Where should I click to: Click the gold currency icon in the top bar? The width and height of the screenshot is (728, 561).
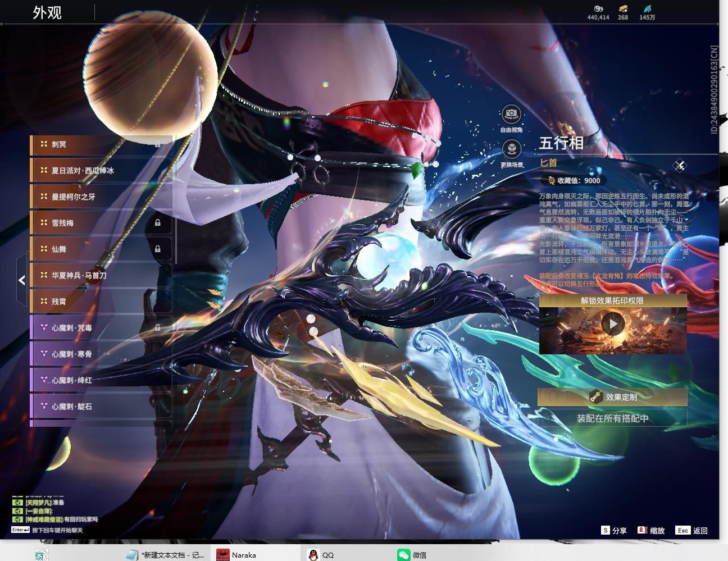[x=623, y=8]
